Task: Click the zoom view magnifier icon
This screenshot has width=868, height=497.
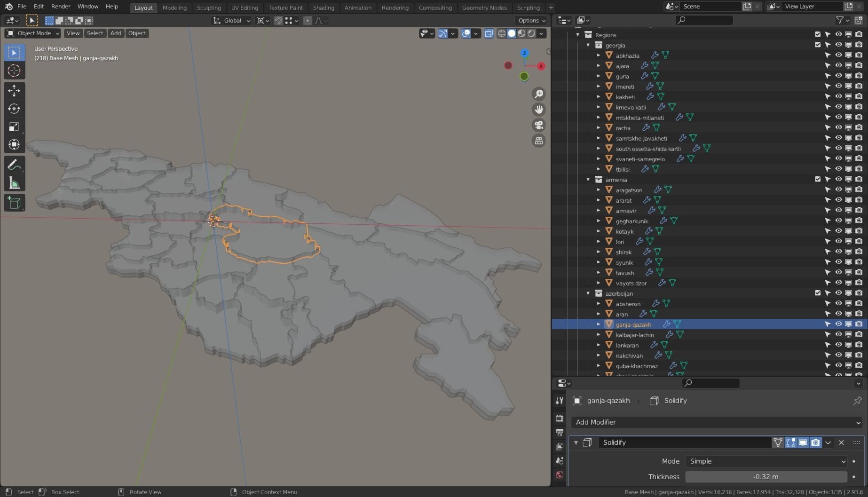Action: click(539, 94)
